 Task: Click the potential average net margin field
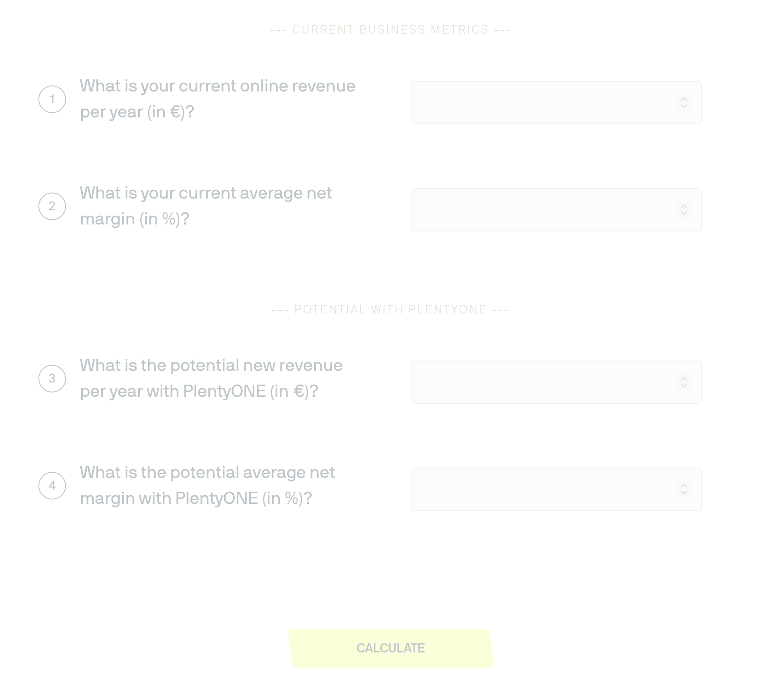click(x=541, y=489)
